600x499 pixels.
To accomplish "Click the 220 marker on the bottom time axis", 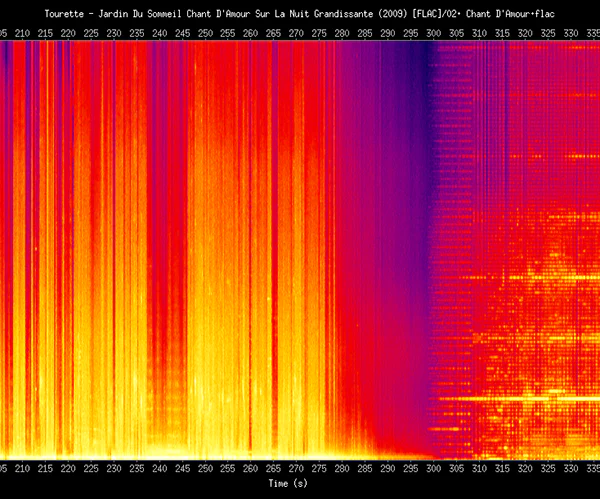I will 68,468.
